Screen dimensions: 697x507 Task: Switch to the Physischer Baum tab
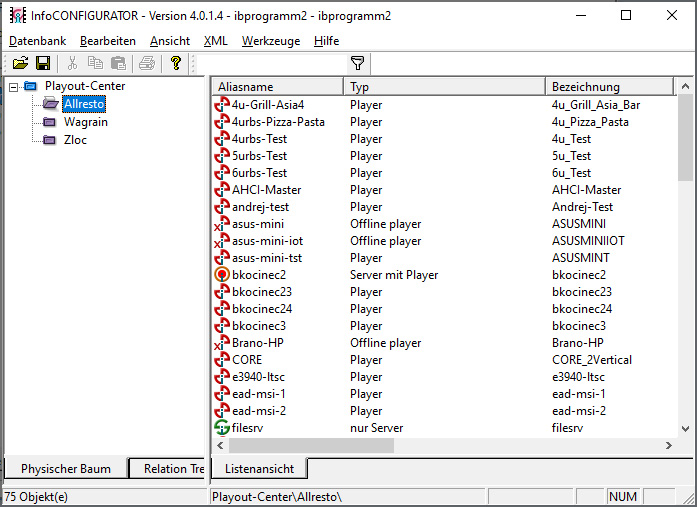point(66,469)
